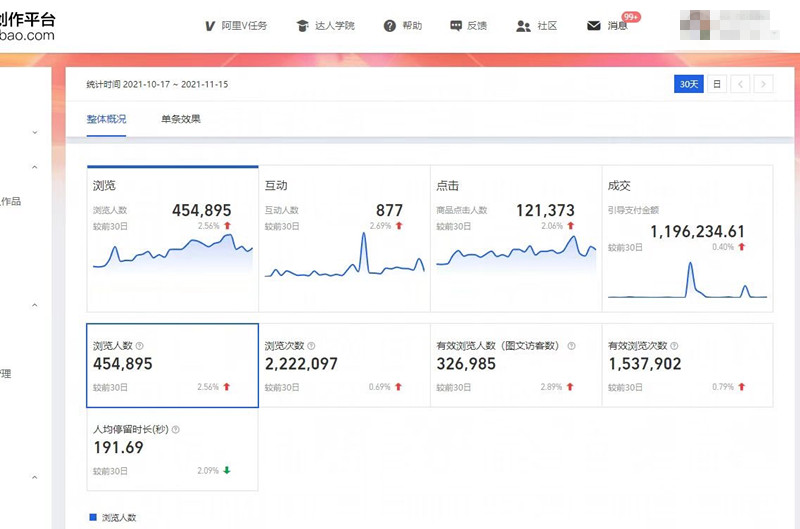The image size is (800, 529).
Task: Select the 30天 time range button
Action: 688,84
